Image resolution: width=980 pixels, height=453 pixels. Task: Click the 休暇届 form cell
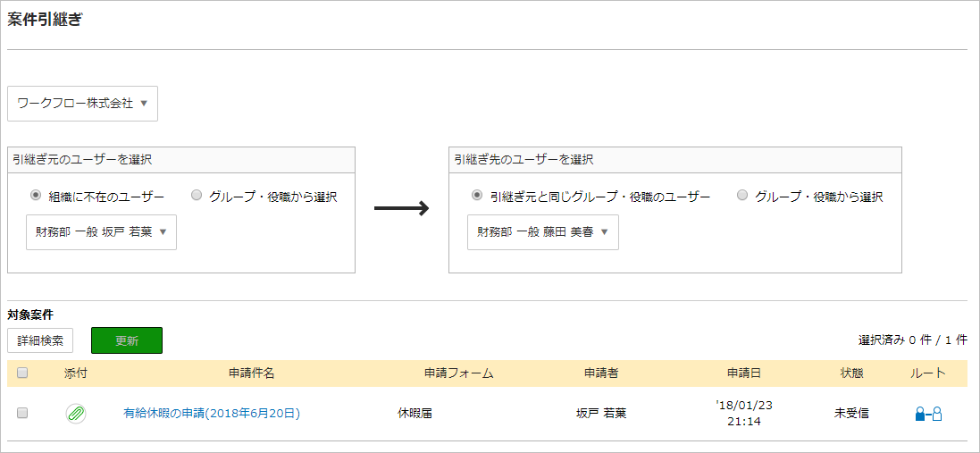pos(415,413)
